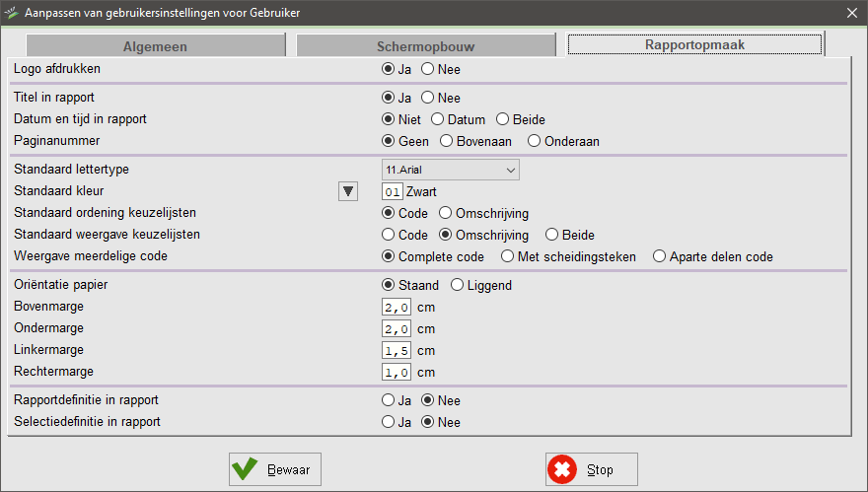
Task: Choose Met scheidingsteken for meerdelige code
Action: coord(508,256)
